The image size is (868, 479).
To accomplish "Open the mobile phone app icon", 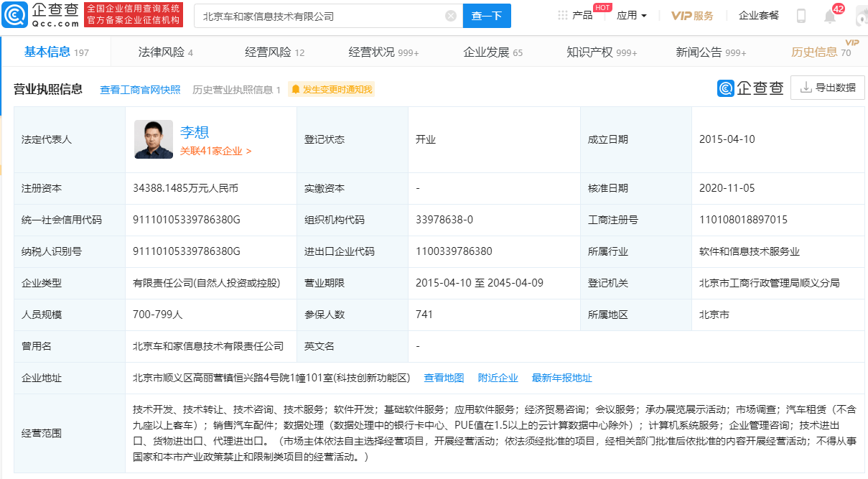I will (801, 16).
